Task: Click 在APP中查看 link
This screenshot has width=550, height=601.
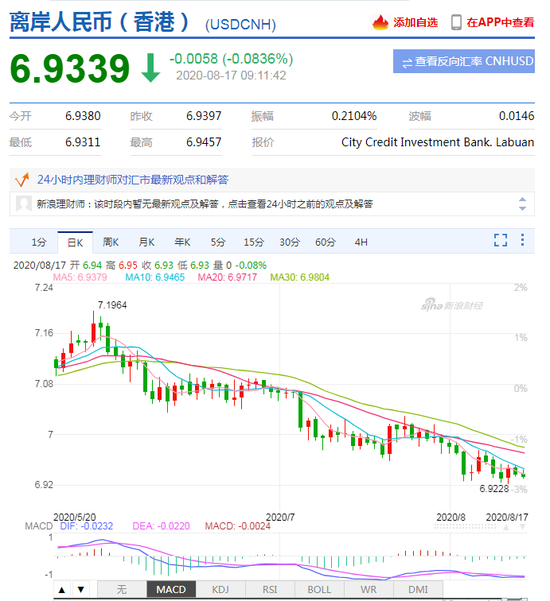Action: [x=500, y=22]
